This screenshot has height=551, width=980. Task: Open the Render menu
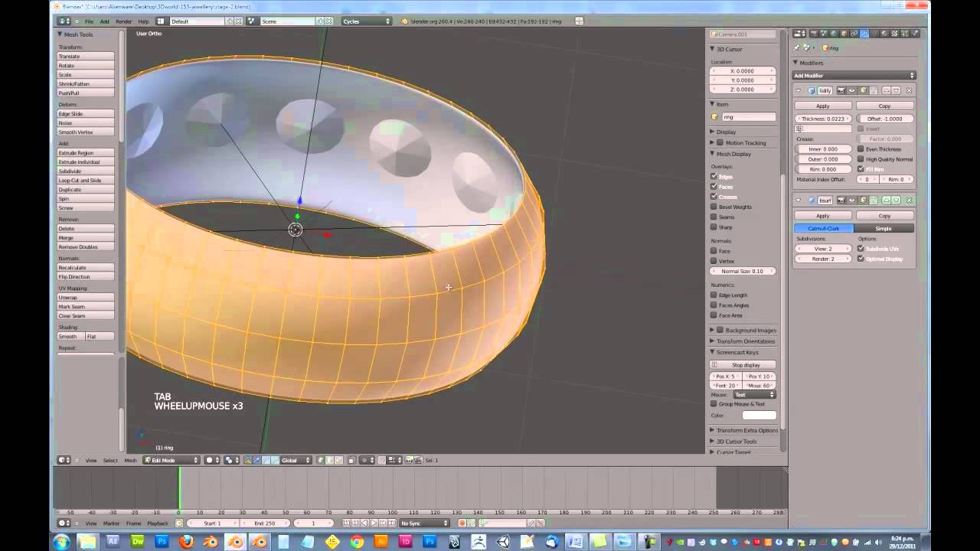tap(123, 21)
